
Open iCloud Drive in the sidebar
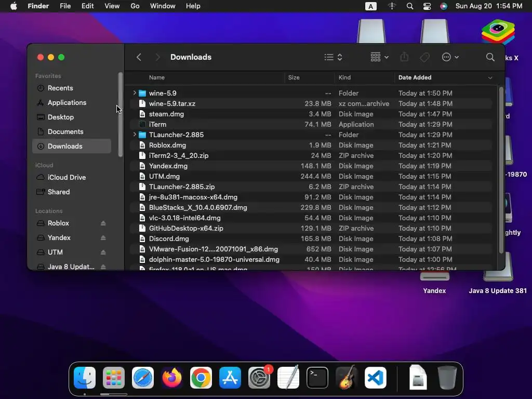coord(72,178)
